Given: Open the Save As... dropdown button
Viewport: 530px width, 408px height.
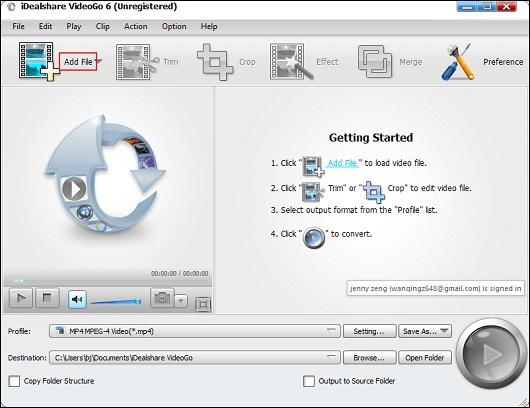Looking at the screenshot, I should 425,331.
